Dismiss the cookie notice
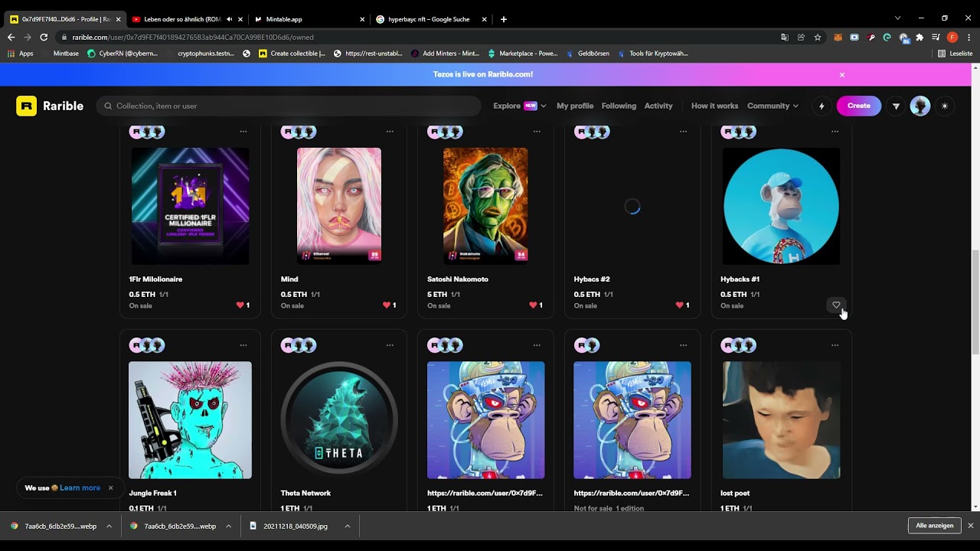The width and height of the screenshot is (980, 551). tap(110, 487)
